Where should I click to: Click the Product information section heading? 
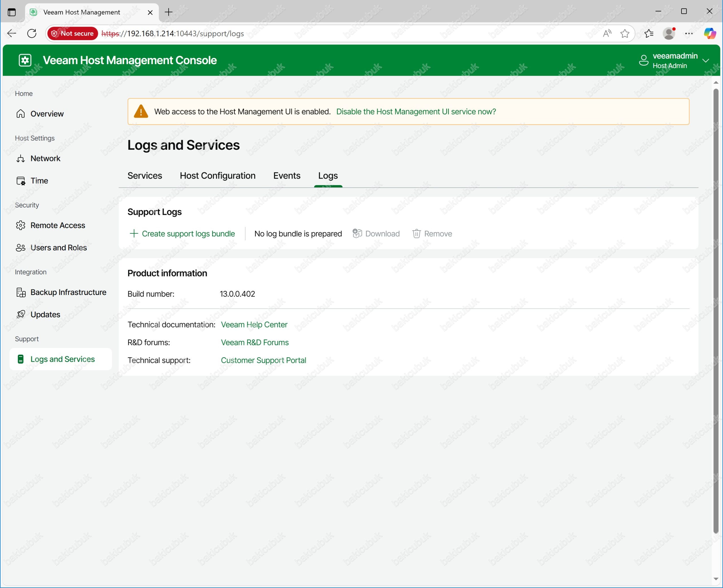167,273
